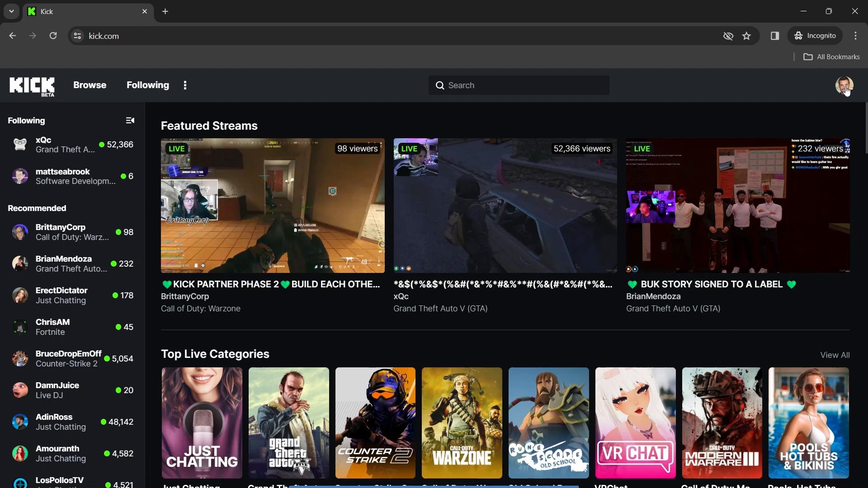Click the sort/manage following list icon

point(130,120)
